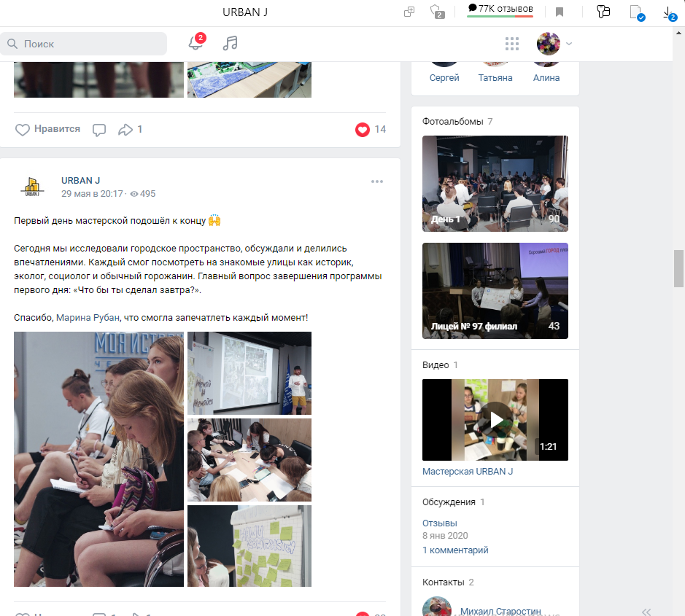685x616 pixels.
Task: Expand the profile avatar dropdown arrow
Action: (x=569, y=44)
